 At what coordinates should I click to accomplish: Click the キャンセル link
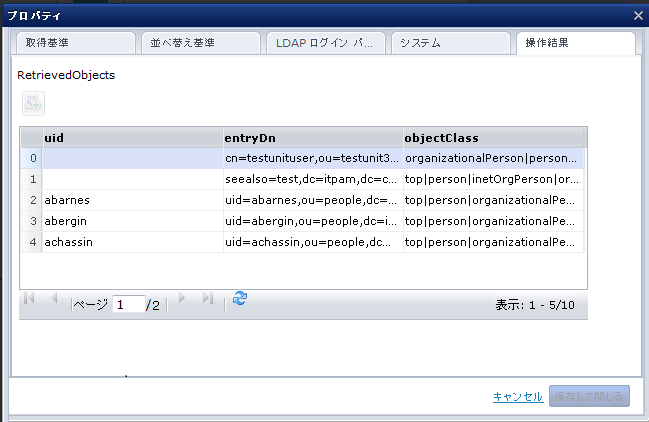point(518,397)
